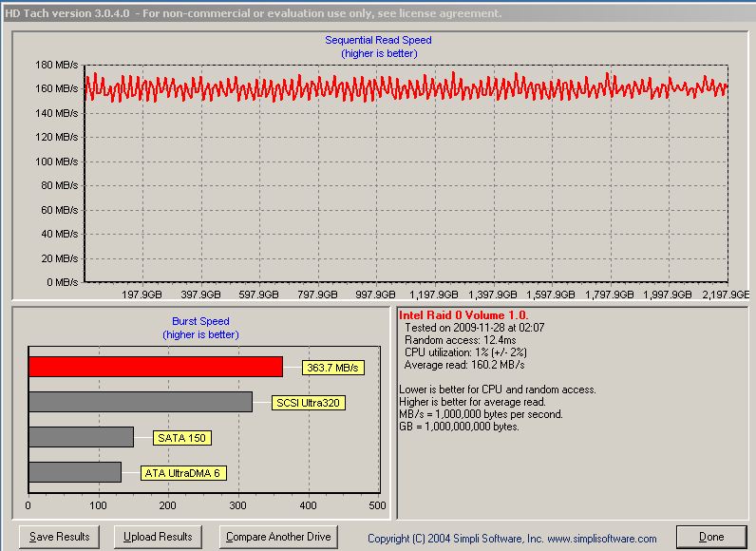Click the HD Tach version 3.0.4.0 title bar
Image resolution: width=756 pixels, height=551 pixels.
click(x=378, y=13)
